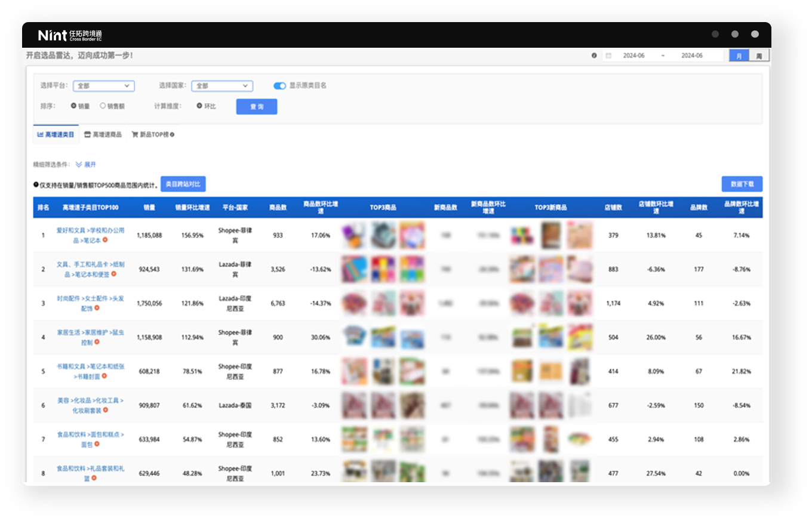
Task: Click the info icon next to 新品TOP榜
Action: (x=173, y=135)
